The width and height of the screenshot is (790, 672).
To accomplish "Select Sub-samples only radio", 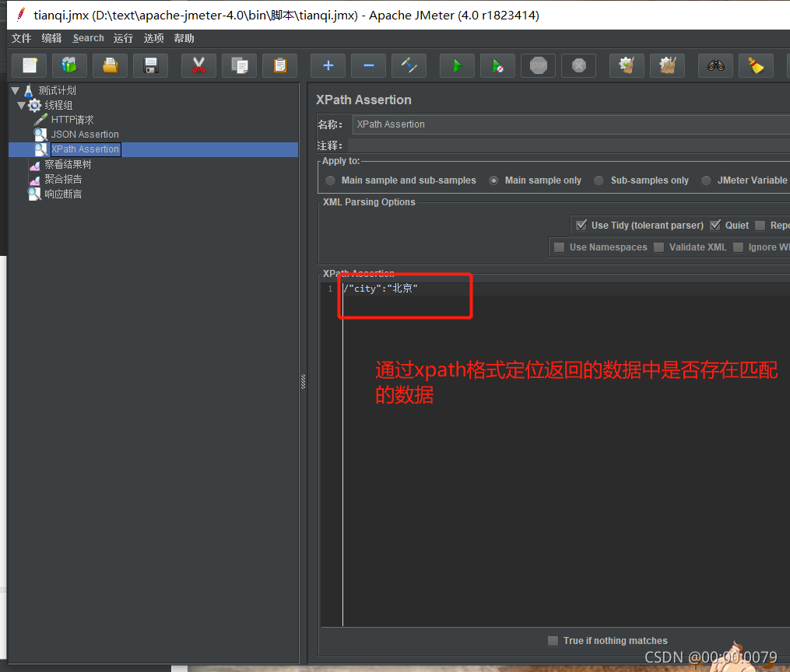I will coord(599,180).
